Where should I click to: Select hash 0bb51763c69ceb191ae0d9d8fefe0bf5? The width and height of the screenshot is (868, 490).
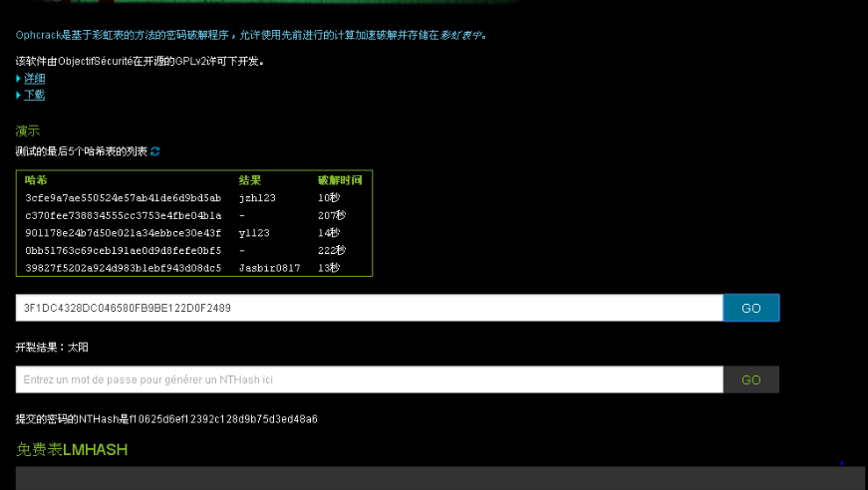[123, 251]
